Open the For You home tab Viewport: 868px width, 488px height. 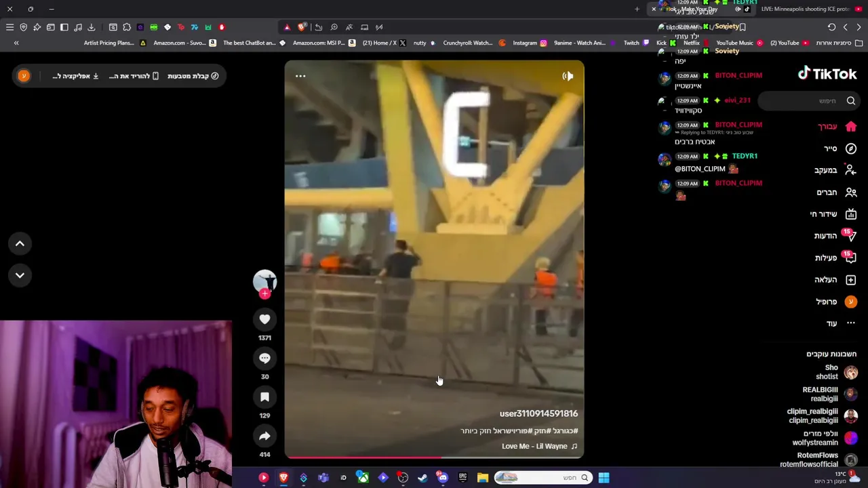(x=837, y=127)
